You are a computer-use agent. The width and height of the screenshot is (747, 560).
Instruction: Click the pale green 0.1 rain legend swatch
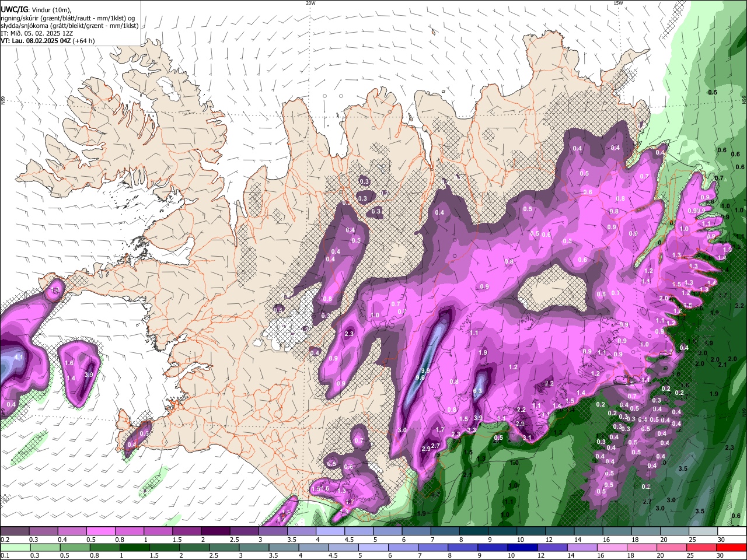tap(15, 548)
